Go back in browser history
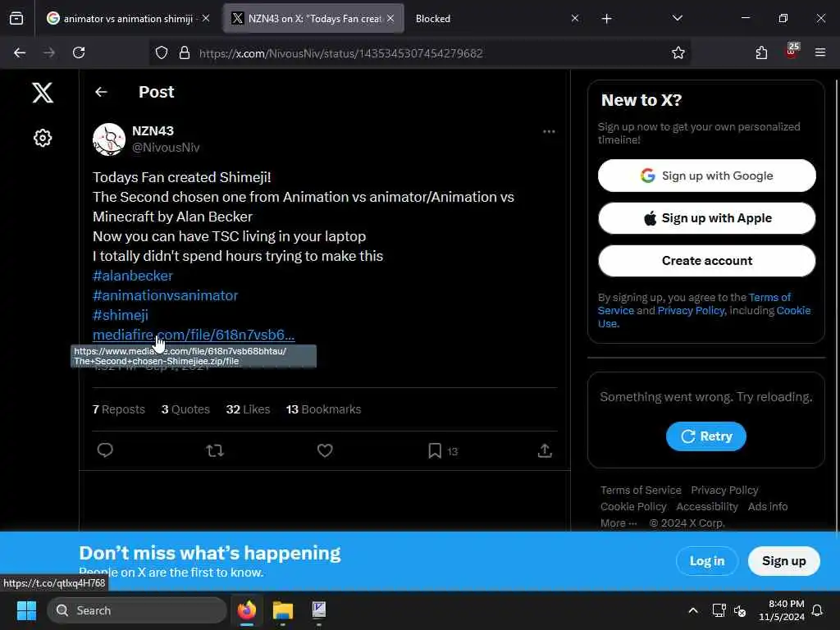Screen dimensions: 840x630 20,52
